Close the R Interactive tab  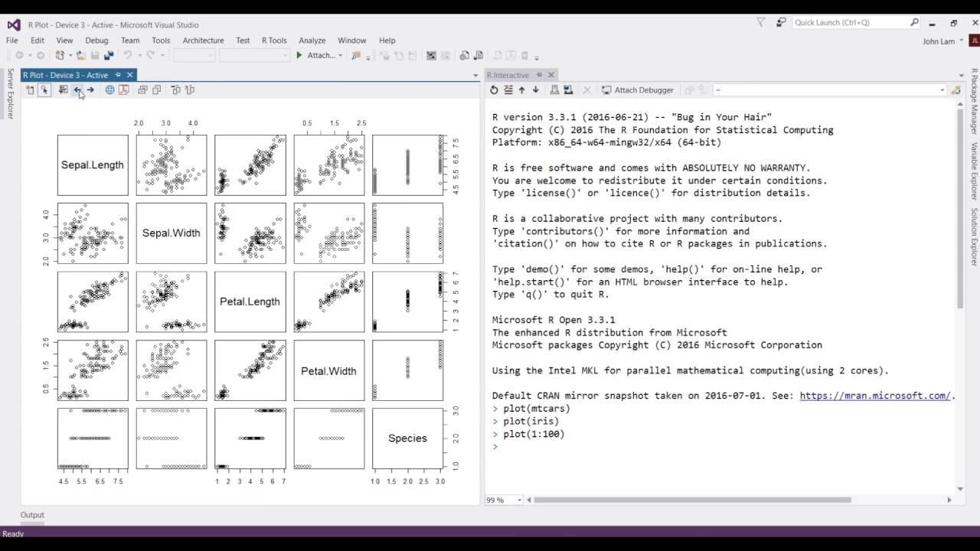(551, 75)
